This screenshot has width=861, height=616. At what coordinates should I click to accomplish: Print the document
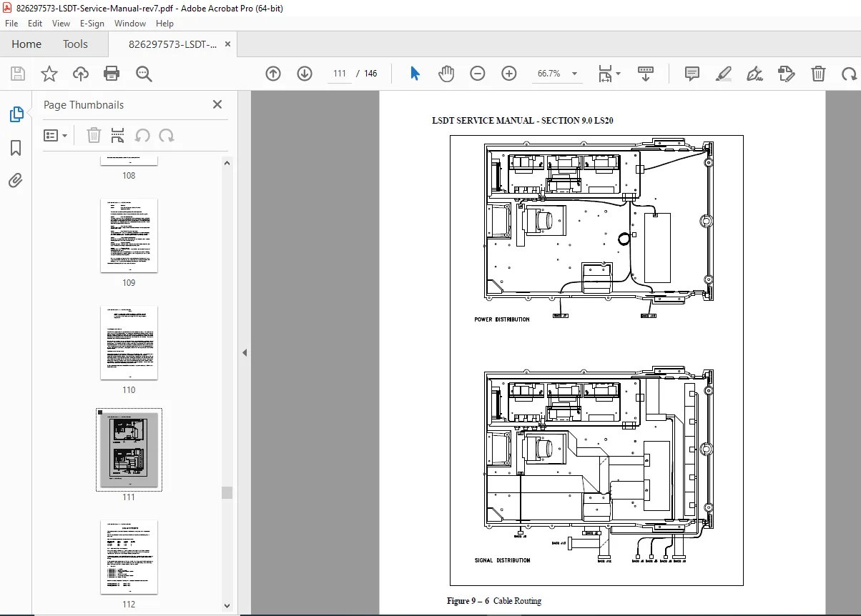[112, 74]
